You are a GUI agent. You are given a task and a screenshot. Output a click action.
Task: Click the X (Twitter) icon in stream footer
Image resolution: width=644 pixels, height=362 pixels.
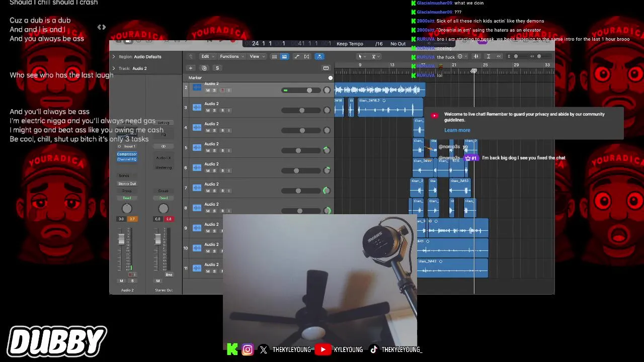[264, 349]
